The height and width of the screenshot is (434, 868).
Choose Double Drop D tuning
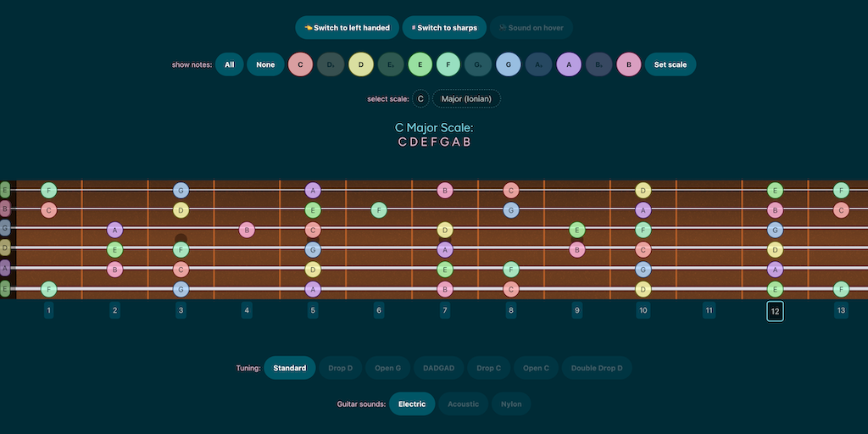[597, 368]
